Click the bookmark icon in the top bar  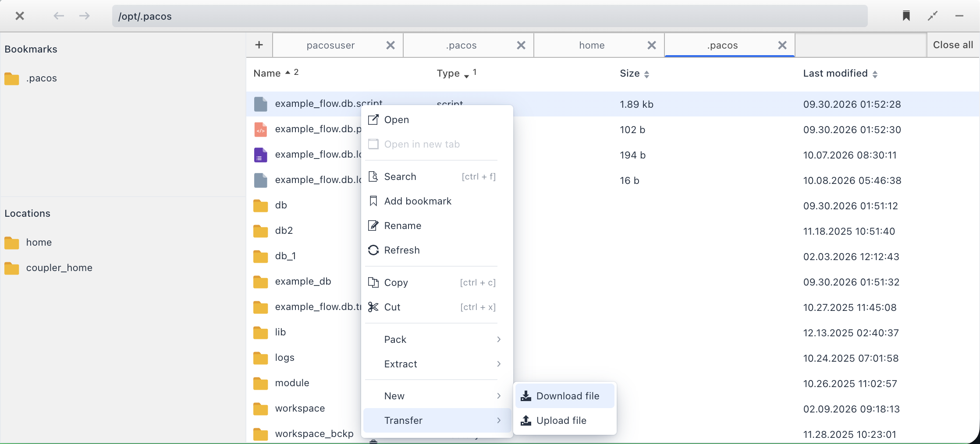point(906,16)
